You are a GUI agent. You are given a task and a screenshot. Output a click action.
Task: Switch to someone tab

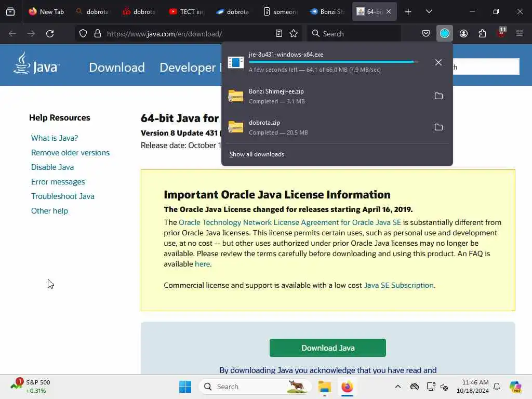click(281, 11)
